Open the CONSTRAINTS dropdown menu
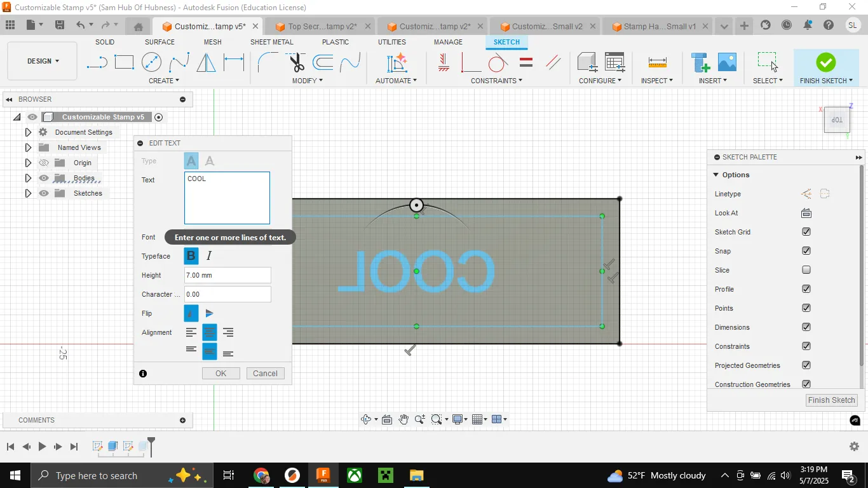Screen dimensions: 868x488 pos(496,81)
